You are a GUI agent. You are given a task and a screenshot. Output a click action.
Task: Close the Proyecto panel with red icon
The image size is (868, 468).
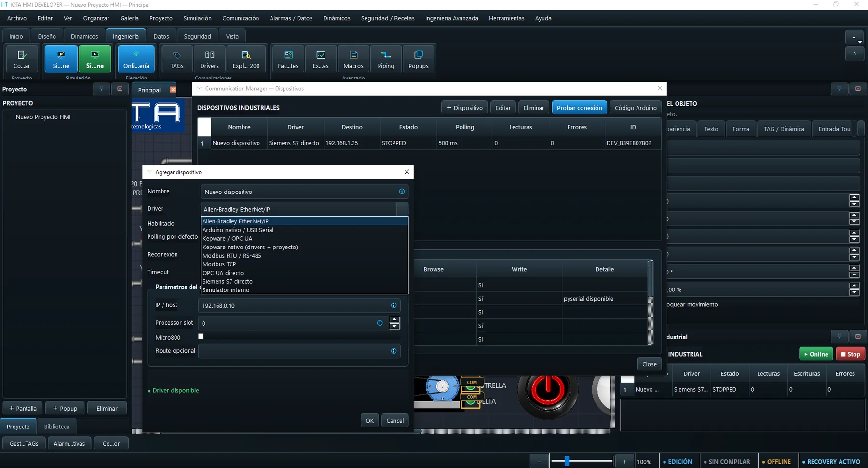pyautogui.click(x=120, y=89)
